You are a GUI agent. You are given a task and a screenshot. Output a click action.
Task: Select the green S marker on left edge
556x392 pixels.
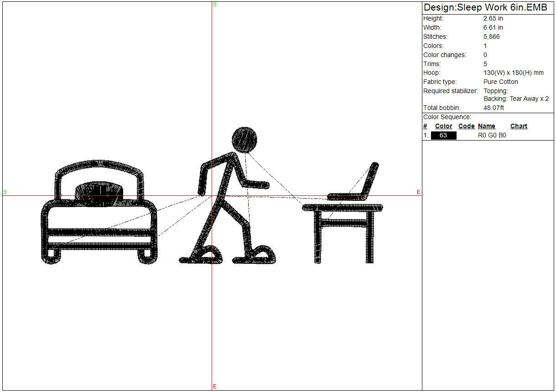click(x=5, y=192)
